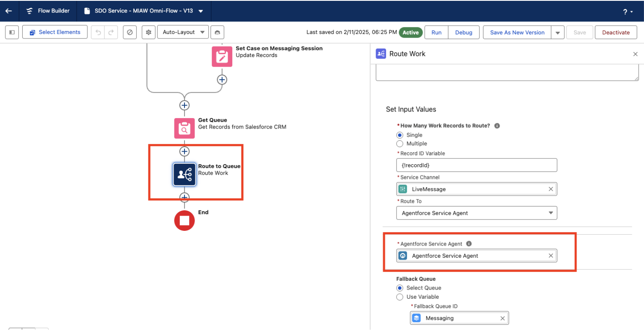Click the pink Update Records element icon
Viewport: 644px width, 336px height.
click(222, 56)
